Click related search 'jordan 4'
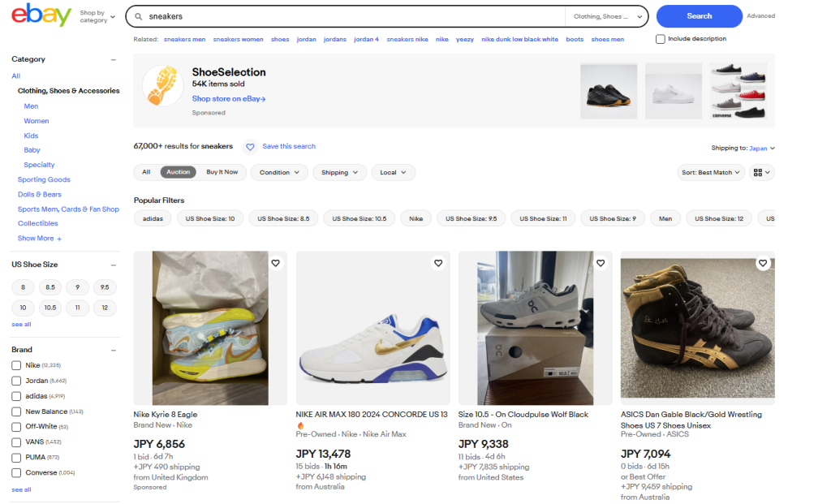 [x=366, y=39]
